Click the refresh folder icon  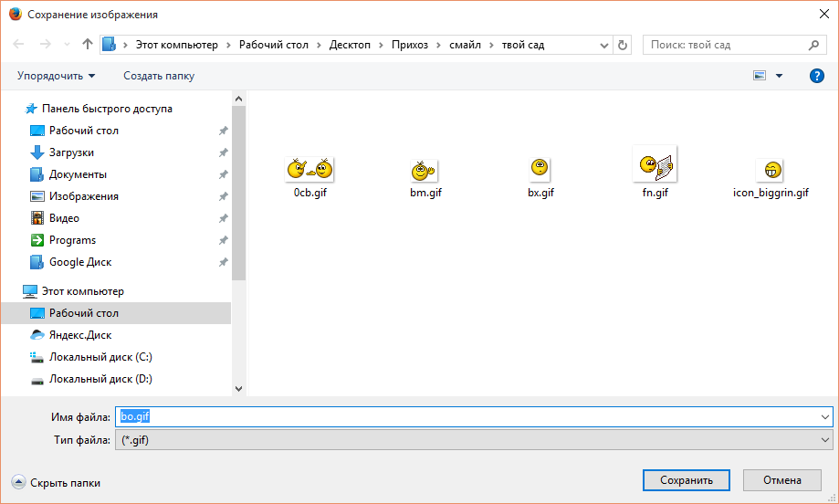[623, 44]
